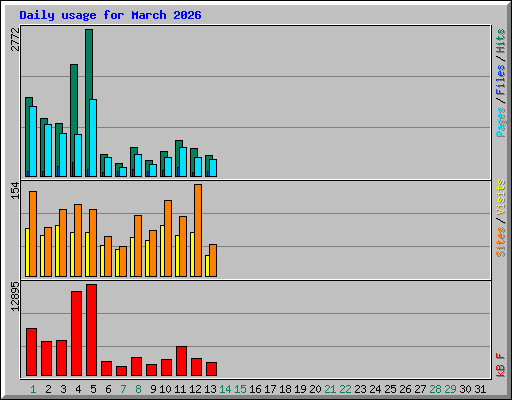Select the orange sites bar for day 10
This screenshot has width=512, height=400.
(168, 238)
